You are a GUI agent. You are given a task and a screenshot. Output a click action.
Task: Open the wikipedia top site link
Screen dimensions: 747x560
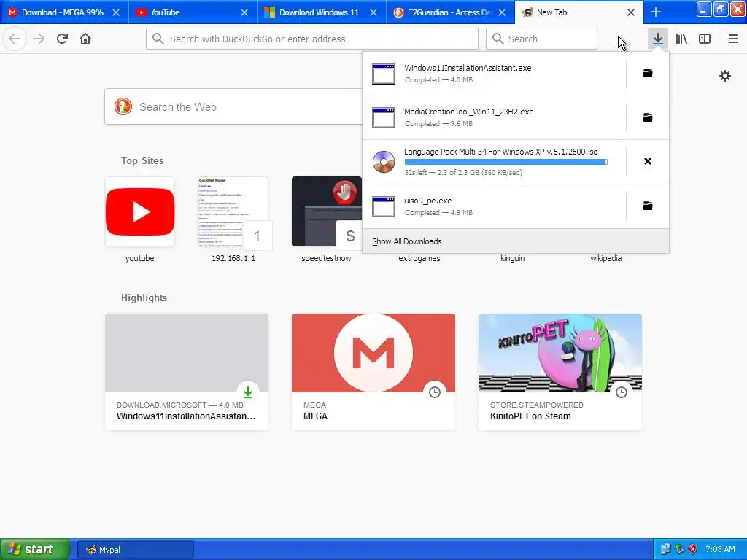tap(606, 259)
